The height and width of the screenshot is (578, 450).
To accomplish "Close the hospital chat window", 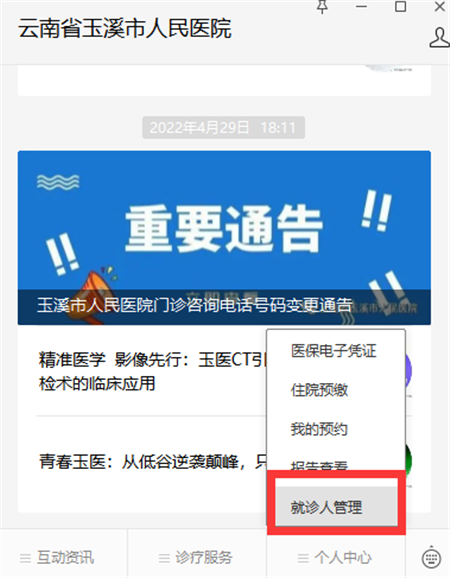I will (439, 7).
